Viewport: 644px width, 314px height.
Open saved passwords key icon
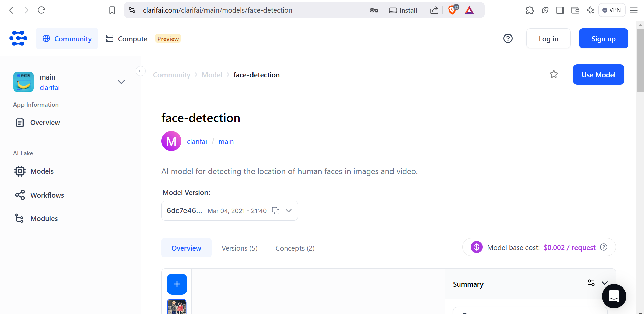point(374,10)
